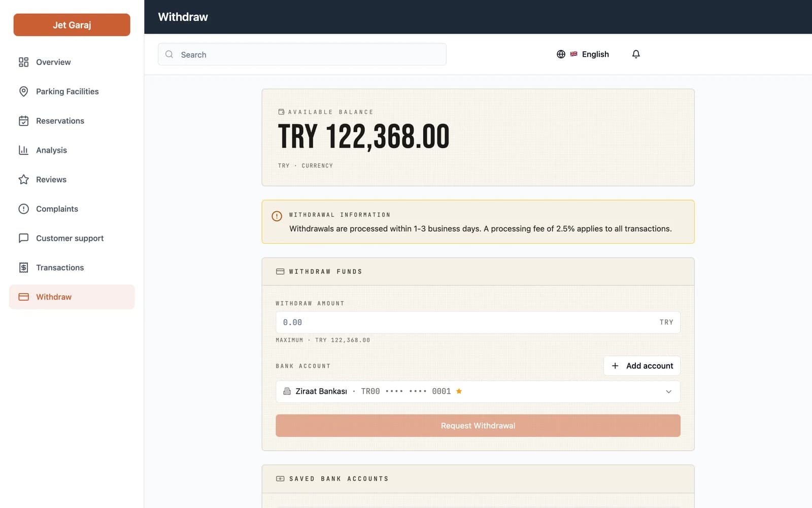Expand bank account dropdown chevron
This screenshot has height=508, width=812.
tap(668, 392)
